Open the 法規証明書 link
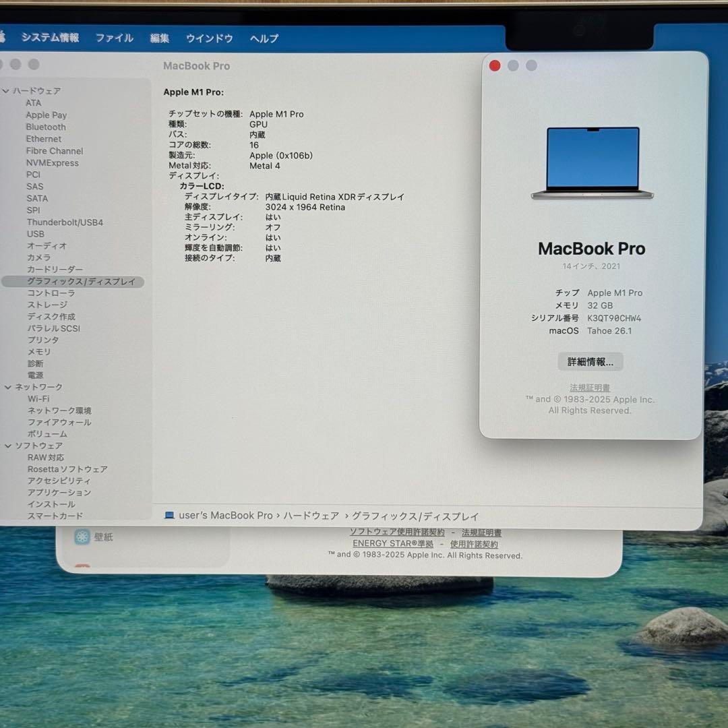Viewport: 728px width, 728px height. click(x=590, y=387)
